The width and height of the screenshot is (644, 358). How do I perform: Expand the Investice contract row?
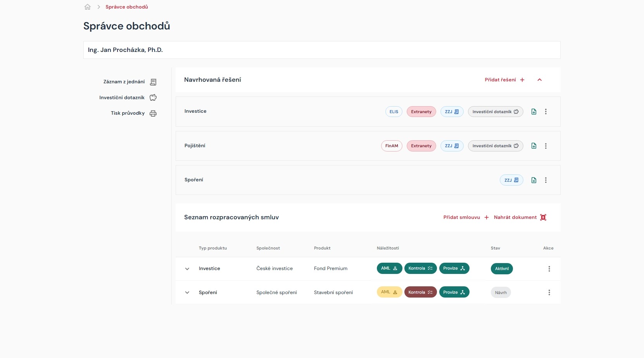[x=187, y=269]
